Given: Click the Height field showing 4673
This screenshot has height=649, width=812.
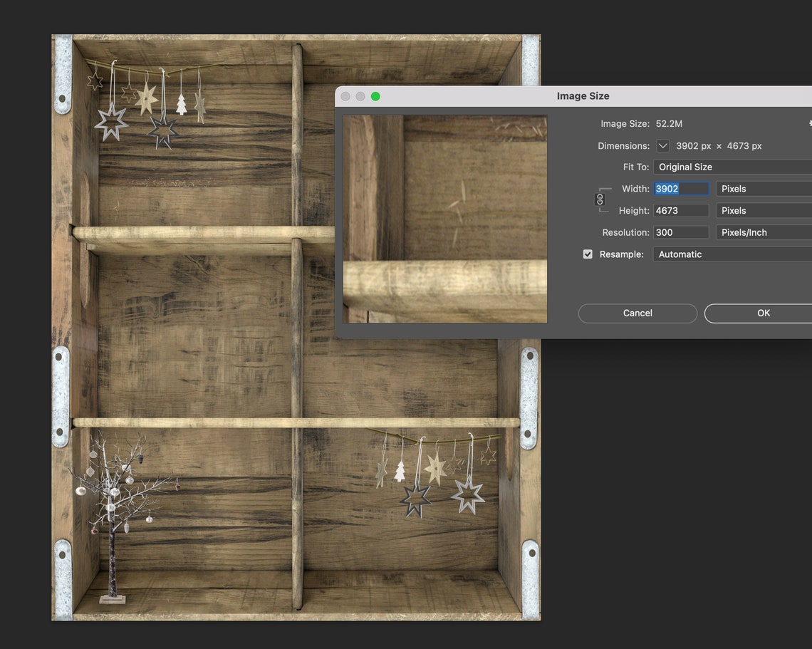Looking at the screenshot, I should [x=681, y=210].
